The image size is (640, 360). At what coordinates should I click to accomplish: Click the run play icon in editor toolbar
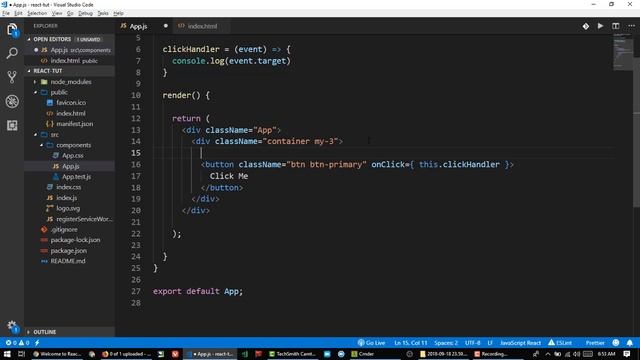point(600,26)
